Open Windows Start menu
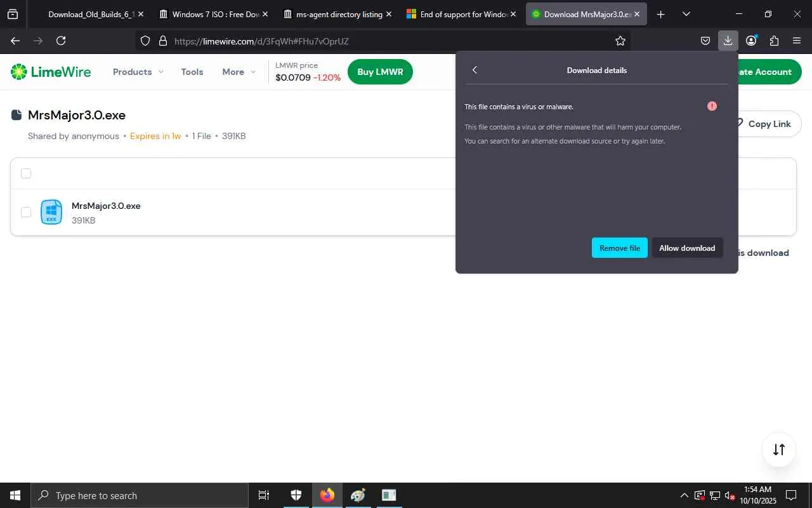812x508 pixels. coord(15,495)
